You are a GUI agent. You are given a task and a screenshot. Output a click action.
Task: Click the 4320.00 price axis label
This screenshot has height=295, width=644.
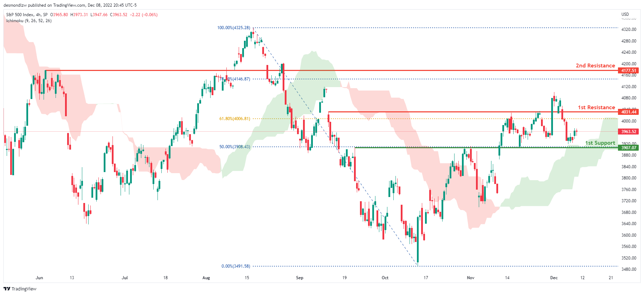(x=629, y=29)
